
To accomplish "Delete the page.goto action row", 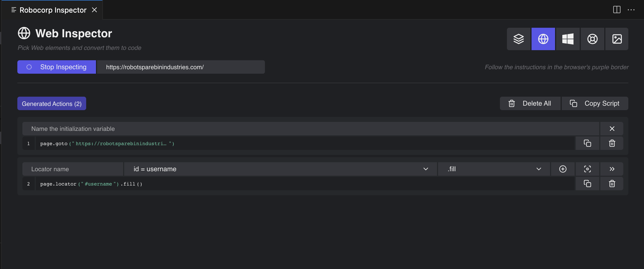I will 612,143.
